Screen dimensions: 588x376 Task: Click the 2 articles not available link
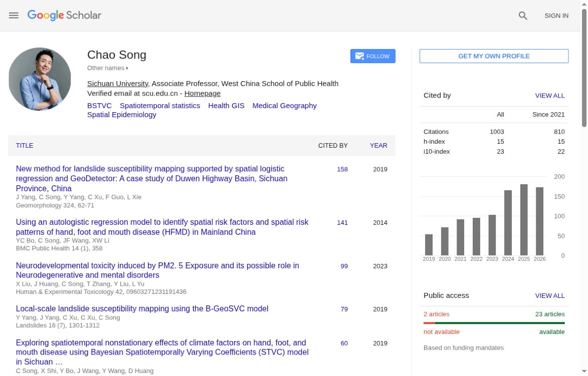(436, 314)
